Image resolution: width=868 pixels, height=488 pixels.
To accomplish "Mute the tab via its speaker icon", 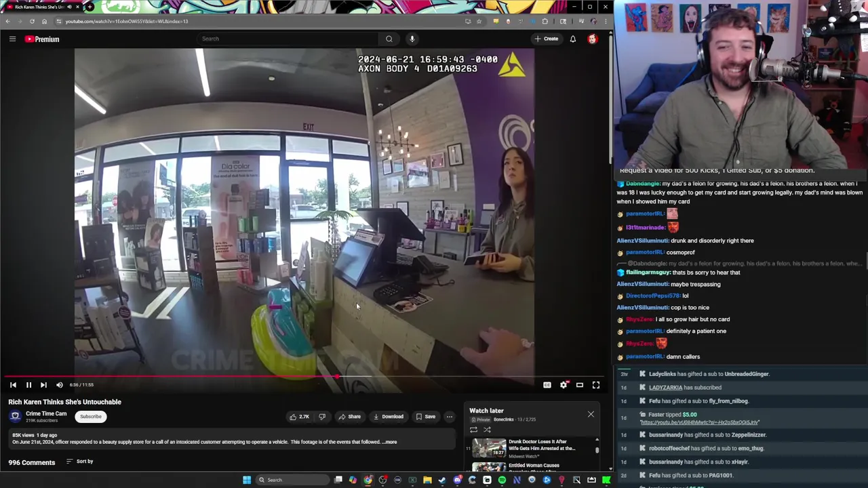I will point(69,7).
